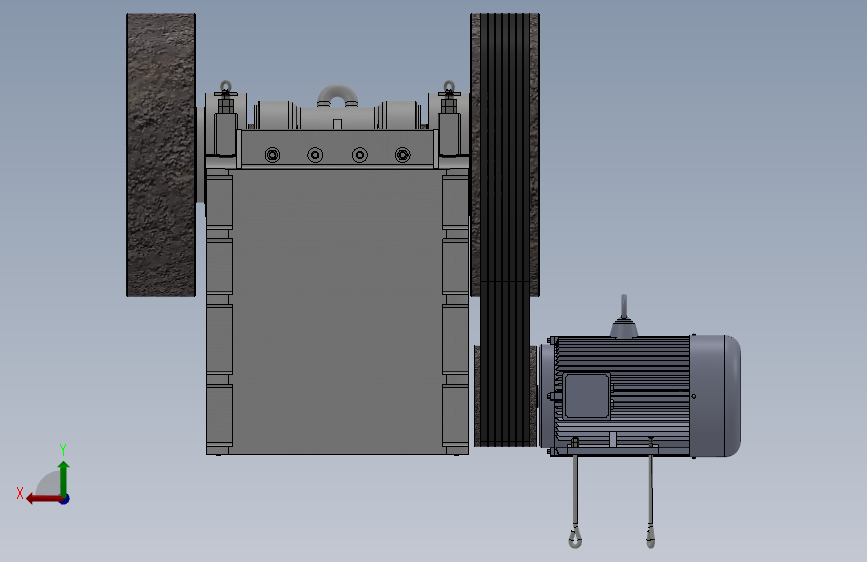The width and height of the screenshot is (867, 562).
Task: Select the left flywheel without belt grooves
Action: (x=161, y=155)
